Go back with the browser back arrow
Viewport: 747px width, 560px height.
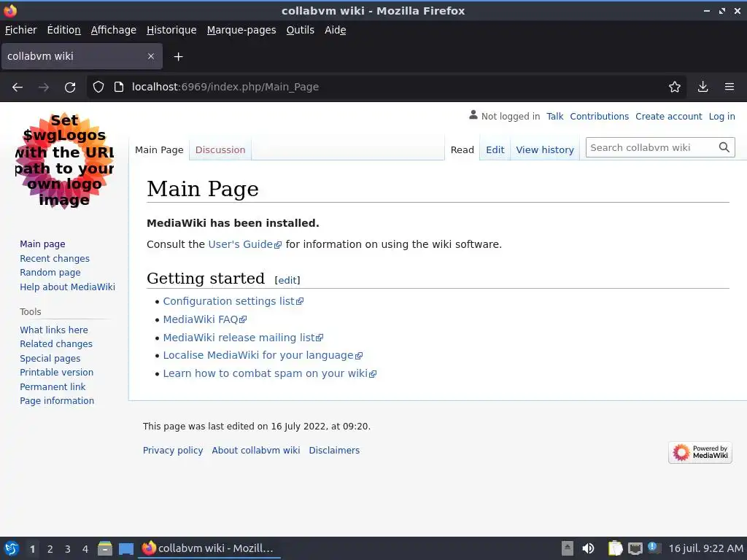pyautogui.click(x=18, y=87)
